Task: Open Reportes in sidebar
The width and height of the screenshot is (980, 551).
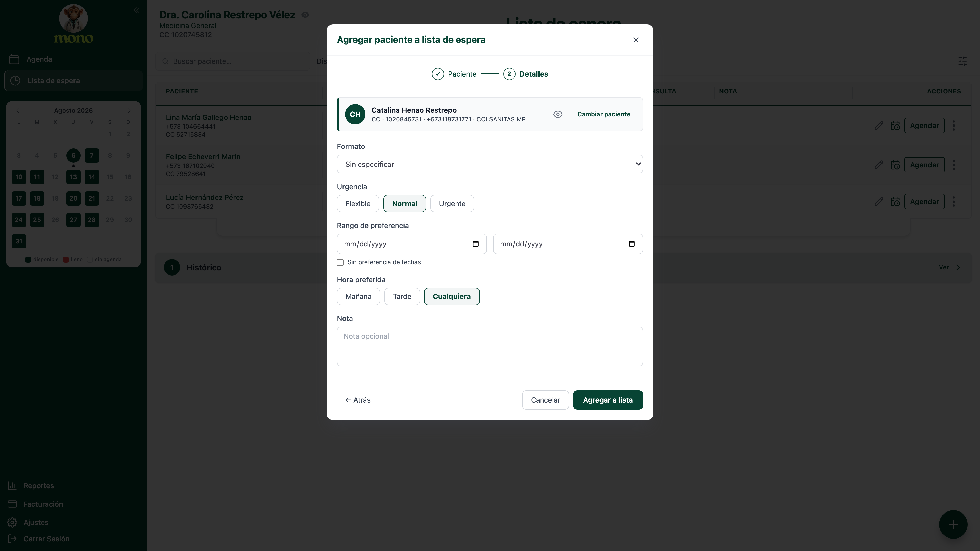Action: click(x=31, y=486)
